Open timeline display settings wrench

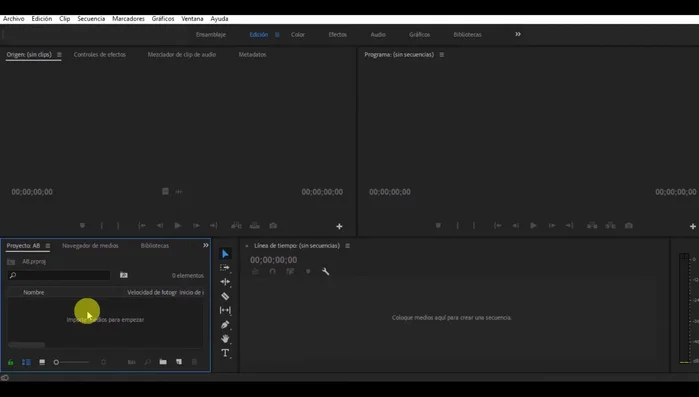(x=325, y=271)
